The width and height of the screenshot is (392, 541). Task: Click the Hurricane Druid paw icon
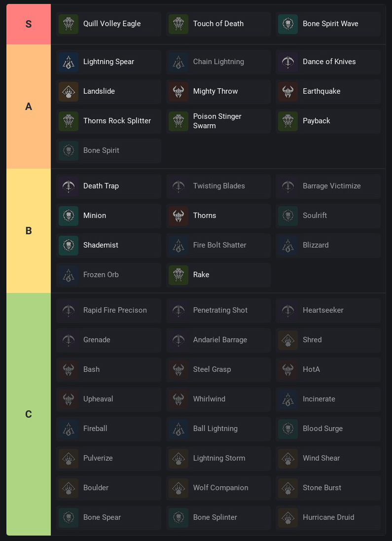[288, 517]
